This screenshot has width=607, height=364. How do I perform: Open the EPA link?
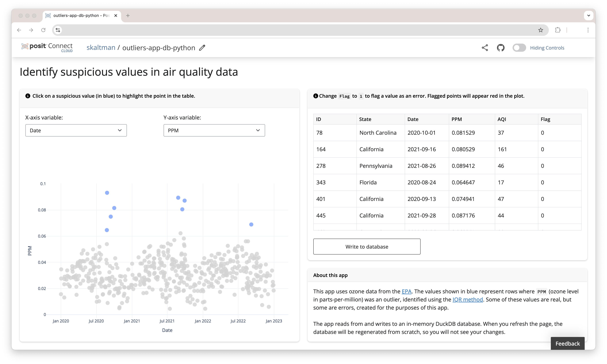(406, 291)
